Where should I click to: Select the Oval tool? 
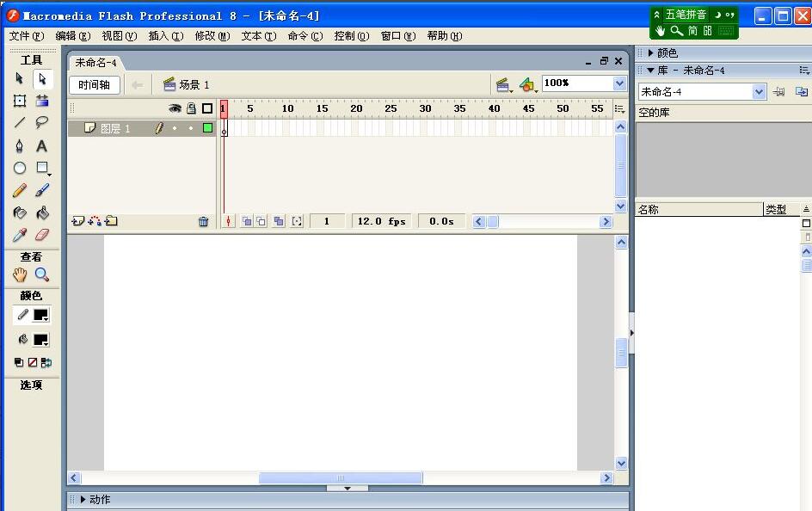coord(20,168)
